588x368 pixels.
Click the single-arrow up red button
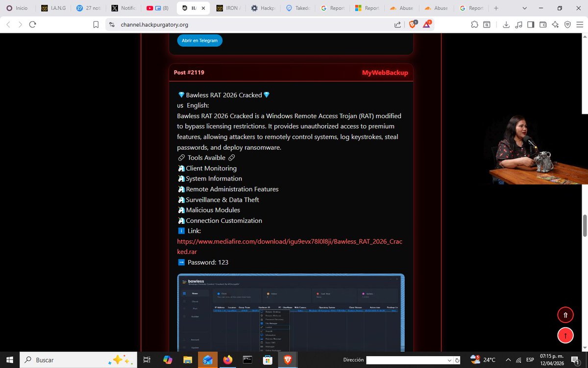565,335
